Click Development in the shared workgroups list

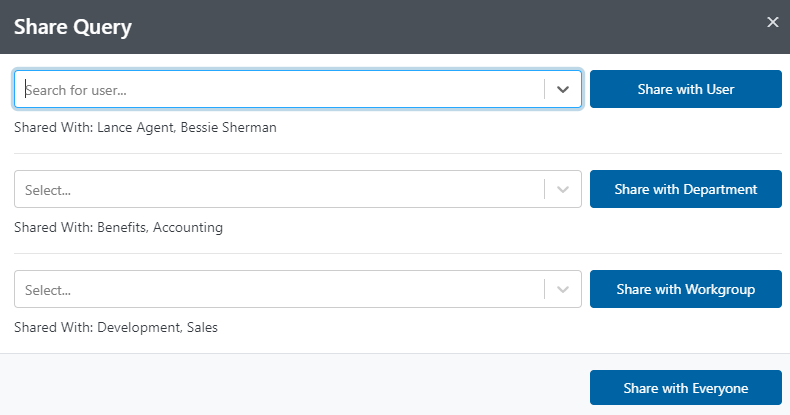tap(137, 327)
